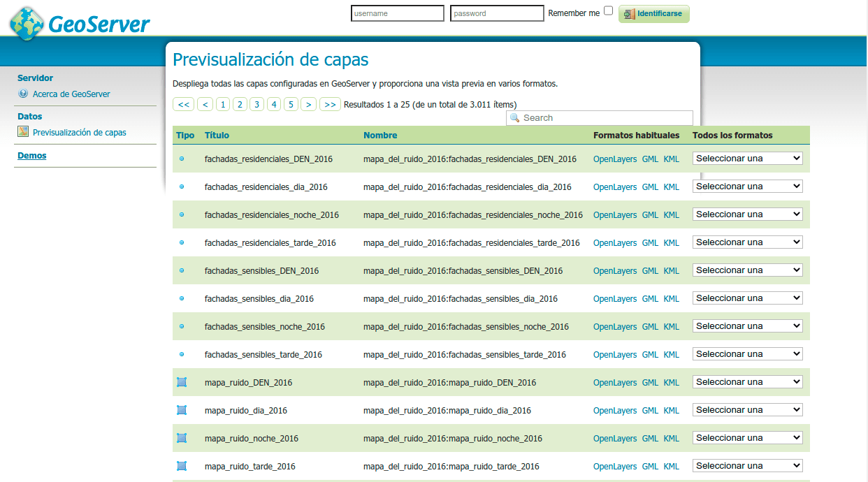Click the username input field
Viewport: 868px width, 482px height.
pyautogui.click(x=397, y=13)
